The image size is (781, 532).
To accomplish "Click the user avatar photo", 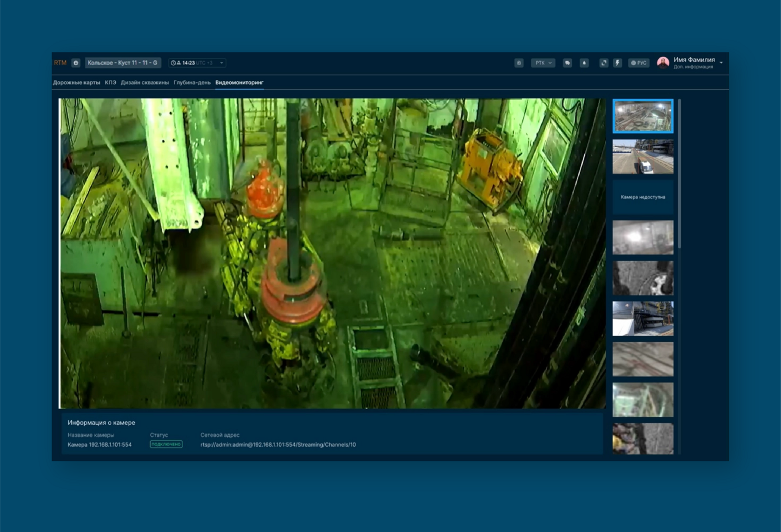I will (x=663, y=63).
